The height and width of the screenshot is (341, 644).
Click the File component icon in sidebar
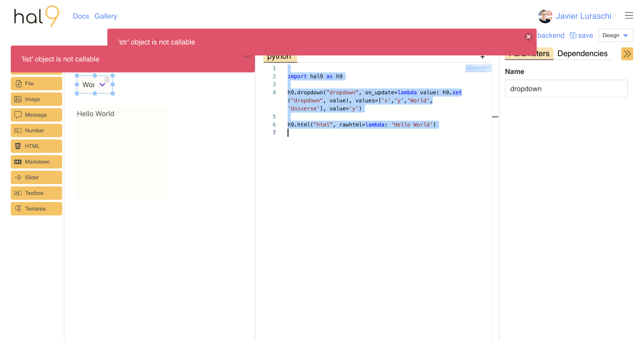[18, 83]
